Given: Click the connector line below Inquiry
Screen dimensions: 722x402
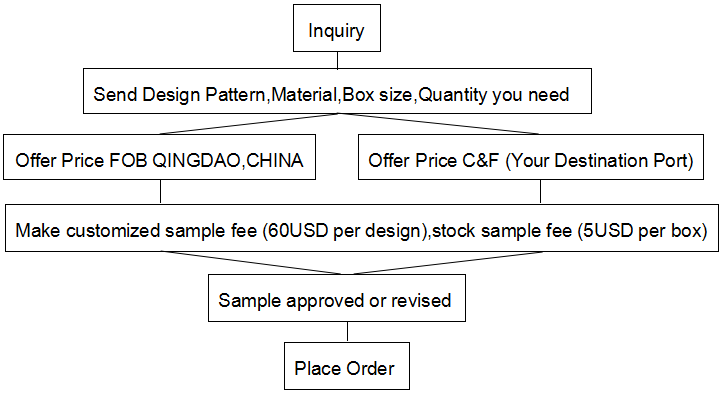Looking at the screenshot, I should [338, 60].
